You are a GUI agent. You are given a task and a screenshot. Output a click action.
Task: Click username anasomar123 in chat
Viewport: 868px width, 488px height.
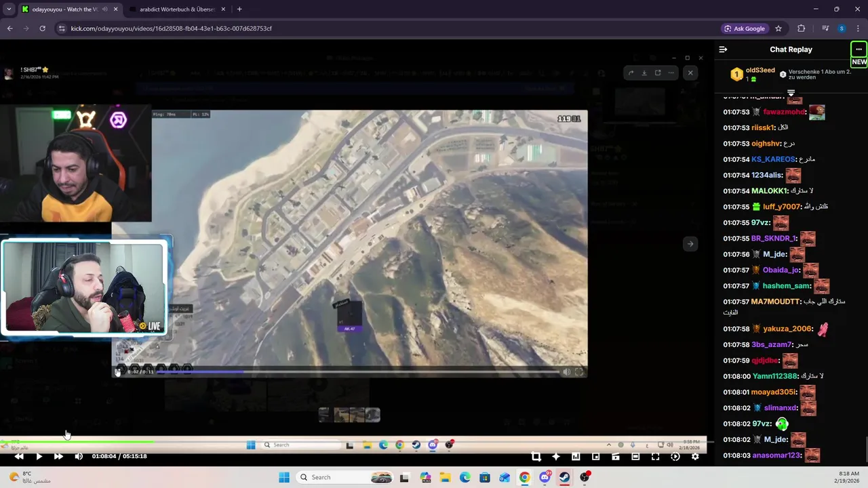click(x=776, y=455)
